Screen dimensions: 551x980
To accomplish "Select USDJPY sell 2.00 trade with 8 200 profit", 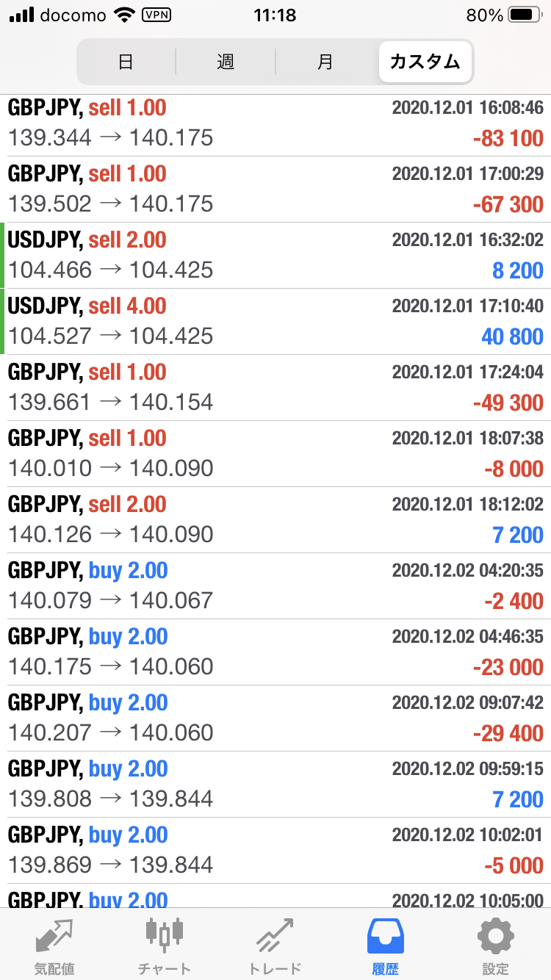I will coord(275,255).
